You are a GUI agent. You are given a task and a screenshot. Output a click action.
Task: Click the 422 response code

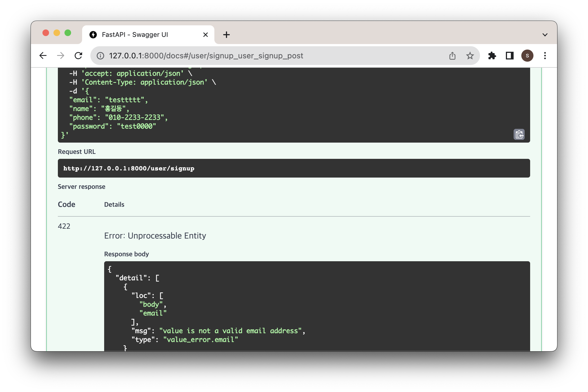[x=64, y=226]
